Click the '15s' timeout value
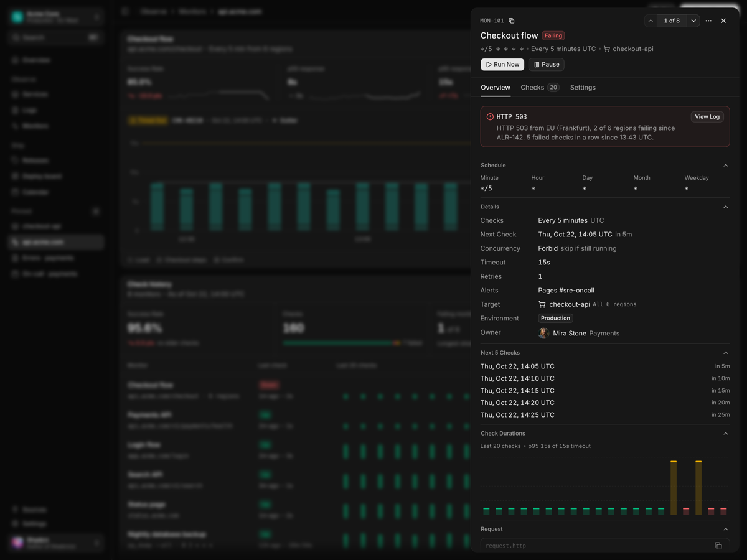This screenshot has height=560, width=747. point(544,263)
